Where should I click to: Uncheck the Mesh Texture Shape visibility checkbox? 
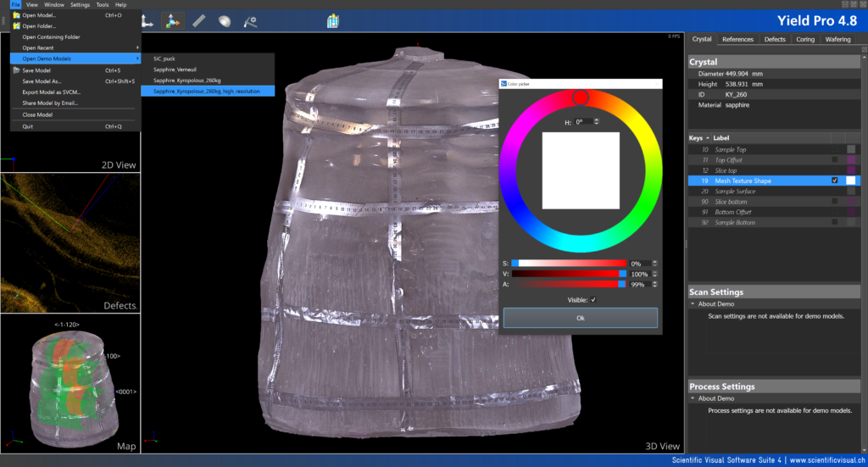tap(835, 181)
